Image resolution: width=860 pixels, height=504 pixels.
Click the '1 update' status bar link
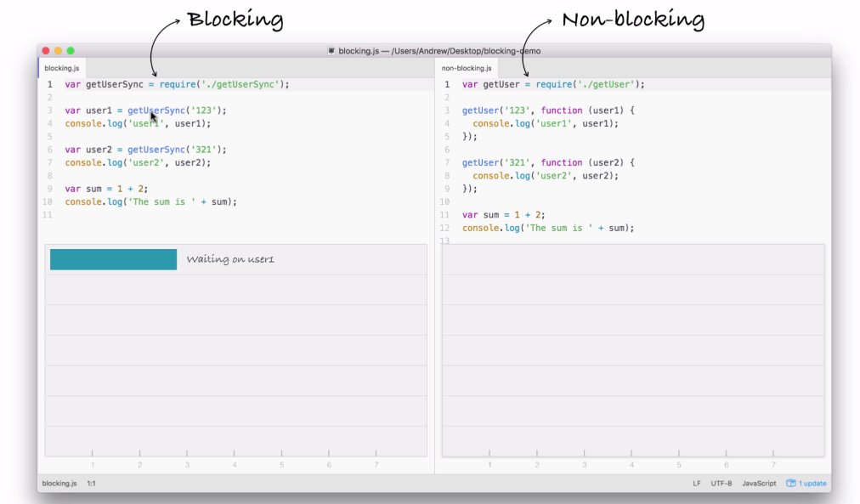812,483
